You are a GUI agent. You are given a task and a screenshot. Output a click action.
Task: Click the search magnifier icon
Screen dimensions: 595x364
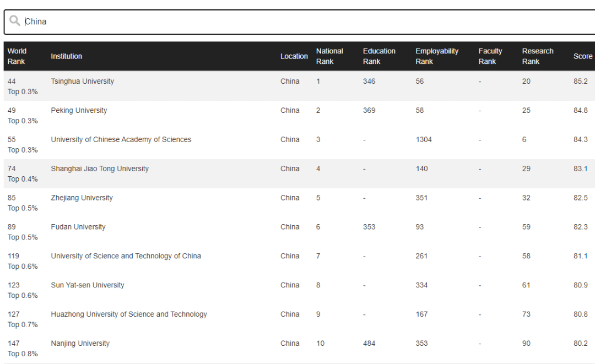[15, 20]
